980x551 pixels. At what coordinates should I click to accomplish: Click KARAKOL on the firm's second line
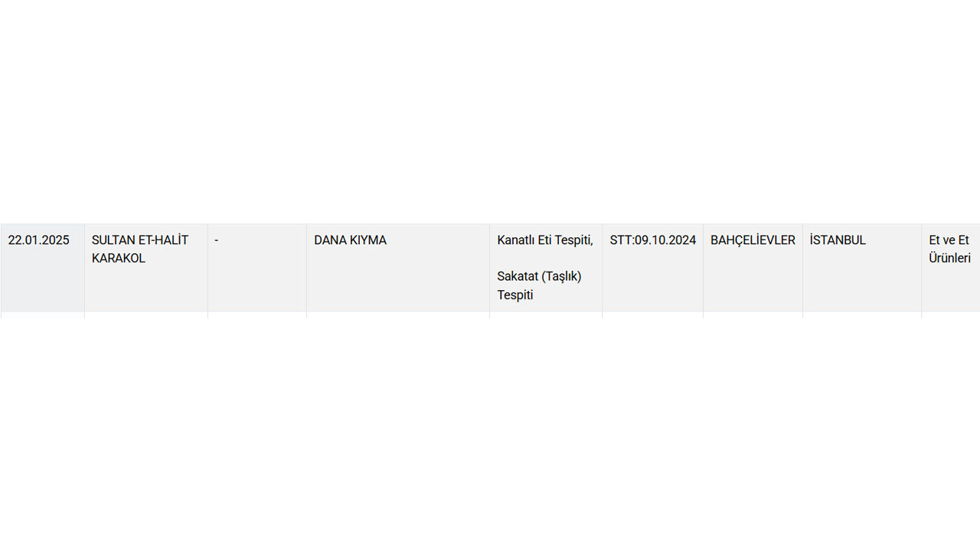coord(118,259)
